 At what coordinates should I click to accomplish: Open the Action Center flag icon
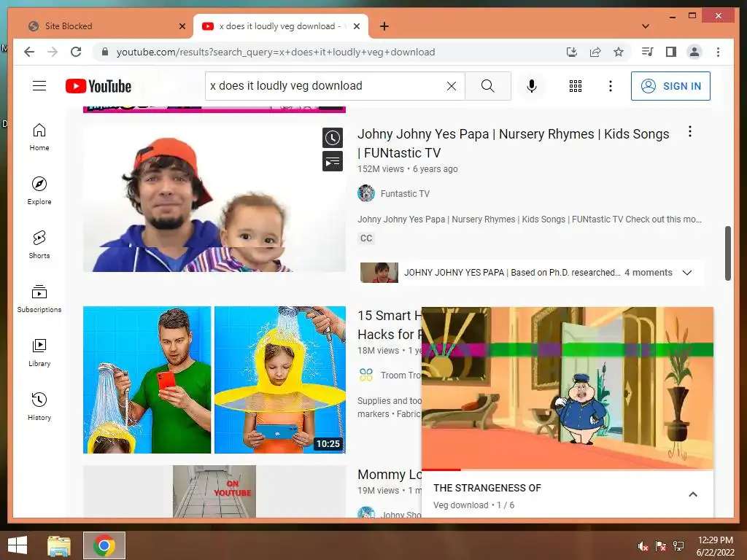pos(660,546)
